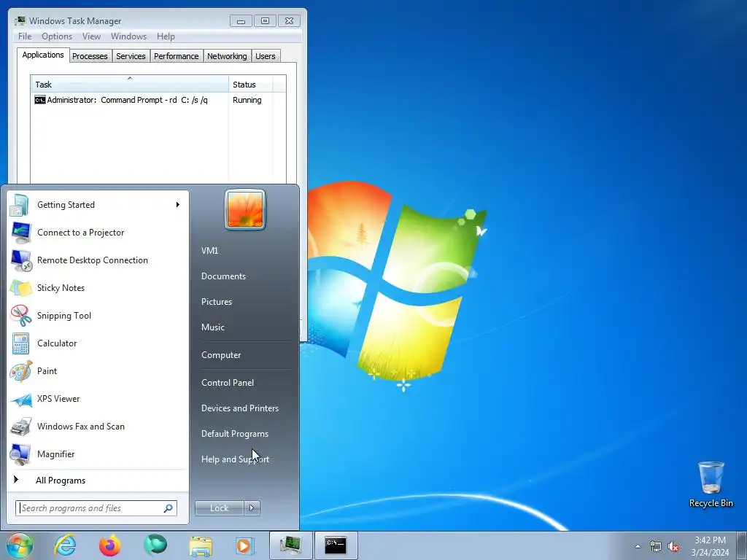The height and width of the screenshot is (560, 747).
Task: Switch to the Services tab
Action: click(x=131, y=56)
